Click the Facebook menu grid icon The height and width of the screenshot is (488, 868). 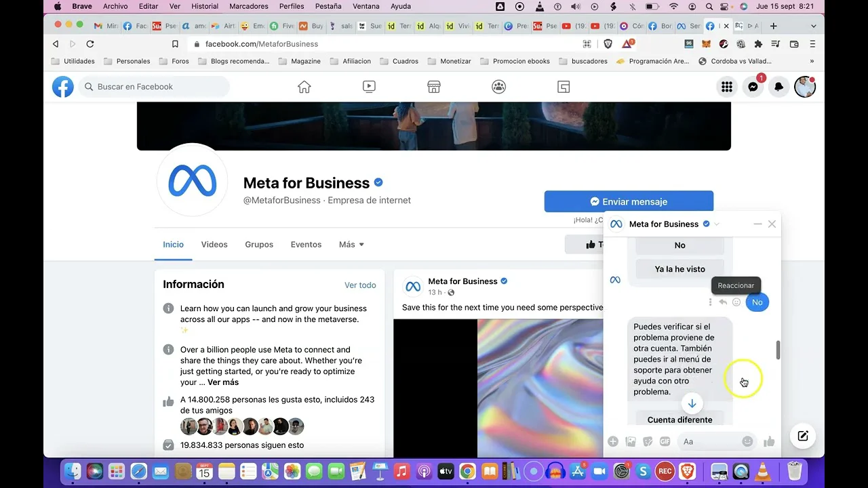pos(727,87)
